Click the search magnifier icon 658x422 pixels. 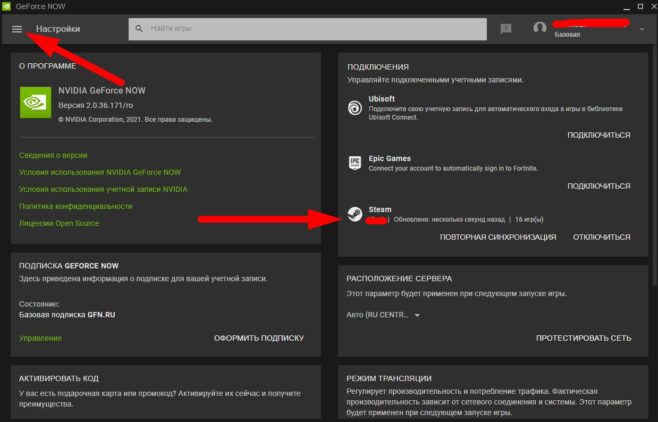point(139,29)
